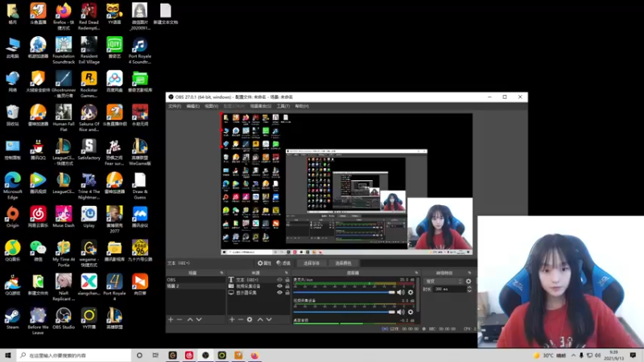Toggle visibility of the text source
644x362 pixels.
(x=279, y=280)
